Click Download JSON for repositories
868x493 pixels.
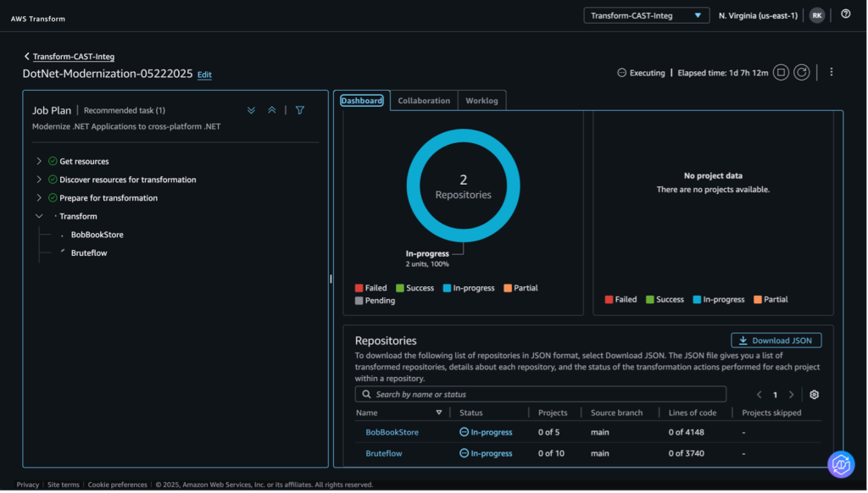pyautogui.click(x=776, y=340)
